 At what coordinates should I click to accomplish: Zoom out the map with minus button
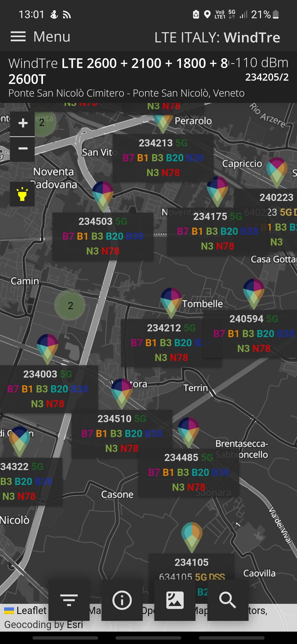[x=23, y=149]
